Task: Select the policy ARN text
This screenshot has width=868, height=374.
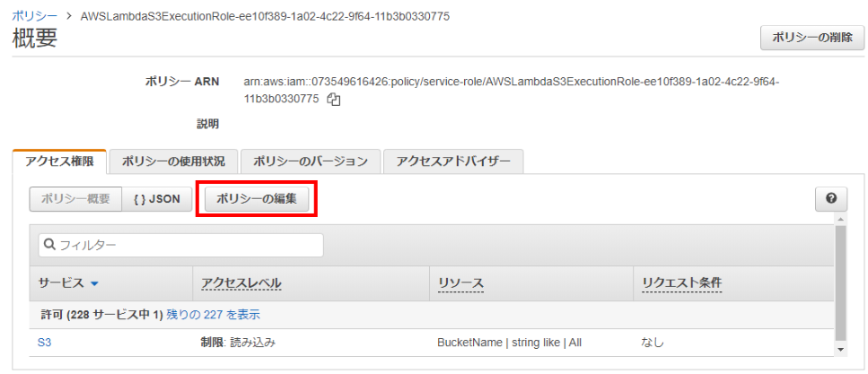Action: (x=512, y=91)
